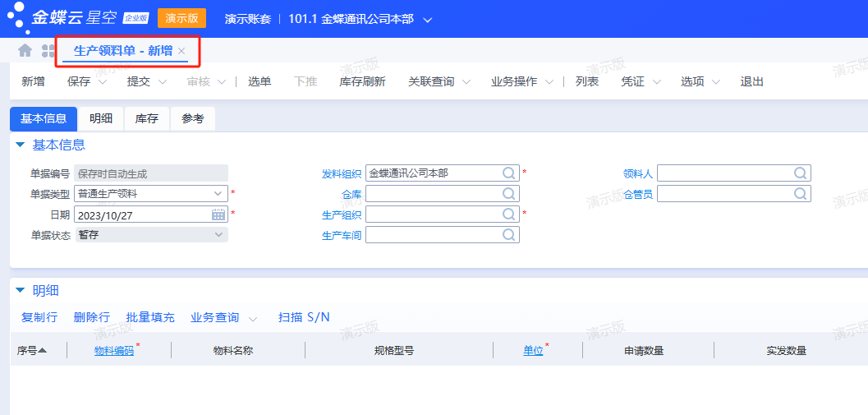Click the 库存刷新 button
This screenshot has height=415, width=868.
pyautogui.click(x=362, y=81)
